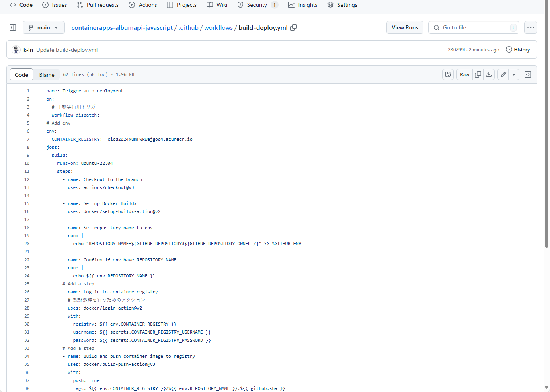The height and width of the screenshot is (392, 550).
Task: Select line number 20
Action: (x=27, y=244)
